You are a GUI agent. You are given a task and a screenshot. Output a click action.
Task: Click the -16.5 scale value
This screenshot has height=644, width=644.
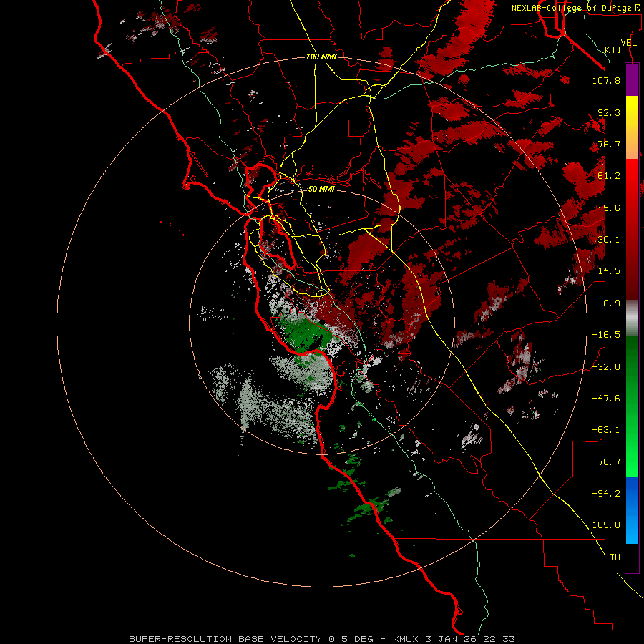point(606,335)
